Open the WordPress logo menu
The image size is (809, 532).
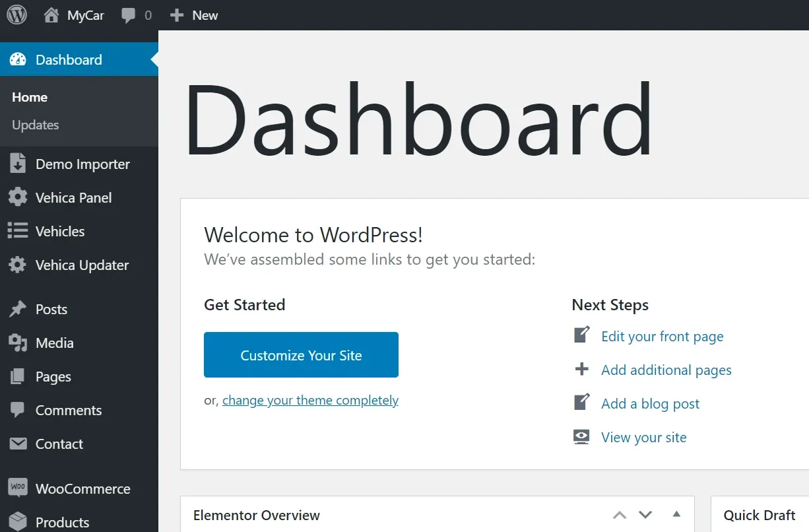pyautogui.click(x=16, y=15)
